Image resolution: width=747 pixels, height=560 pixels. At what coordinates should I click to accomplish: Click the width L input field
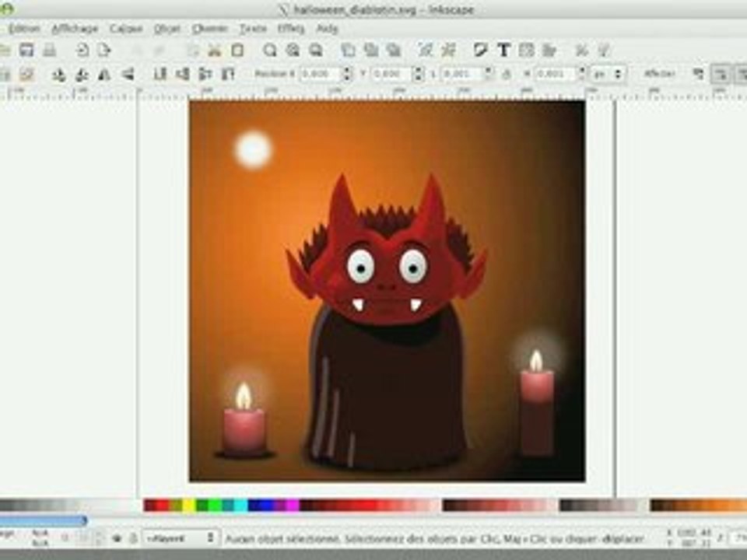(462, 75)
